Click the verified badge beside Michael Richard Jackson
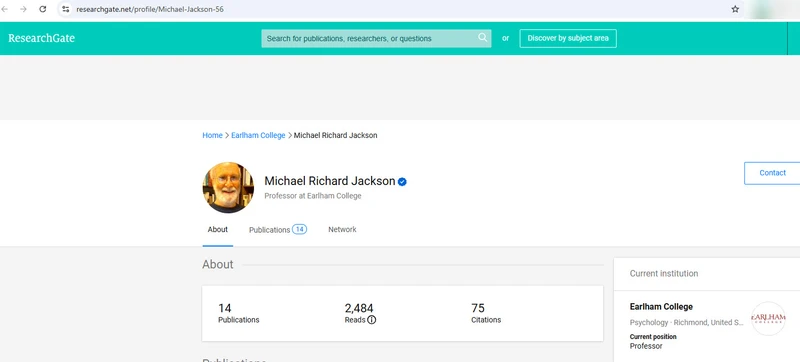Viewport: 800px width, 362px height. [402, 182]
